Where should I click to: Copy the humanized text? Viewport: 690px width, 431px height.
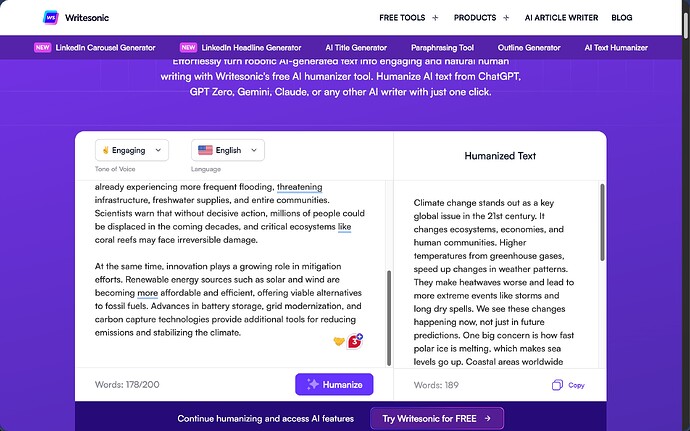point(568,385)
